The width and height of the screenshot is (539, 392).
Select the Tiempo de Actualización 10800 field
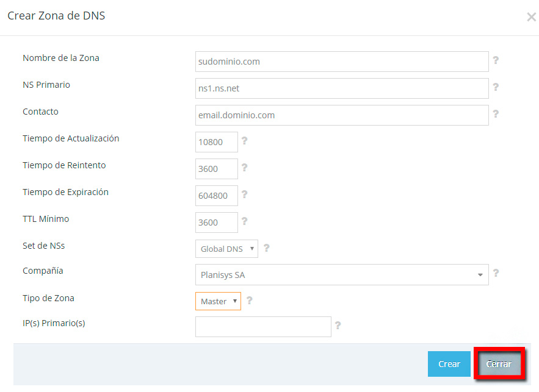216,142
